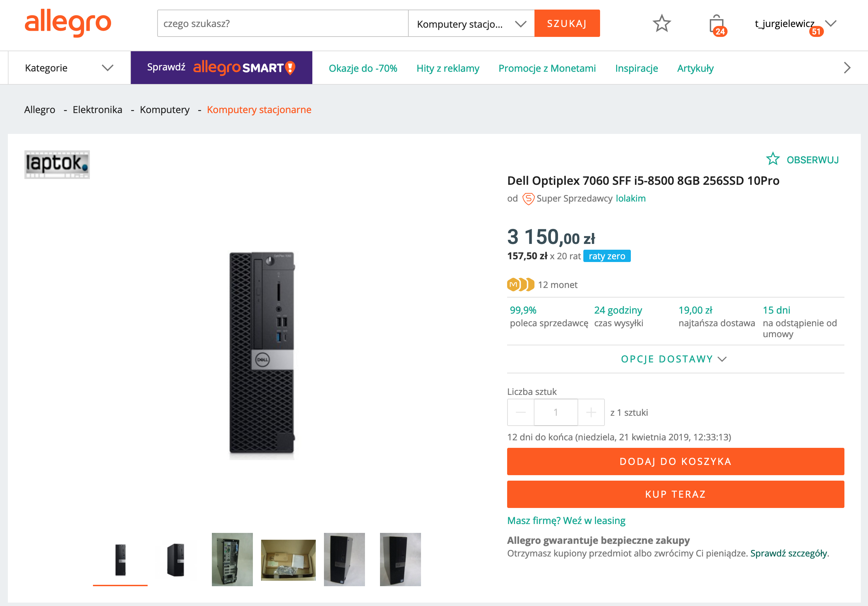Open the favorites star icon in header
This screenshot has width=868, height=606.
(661, 24)
